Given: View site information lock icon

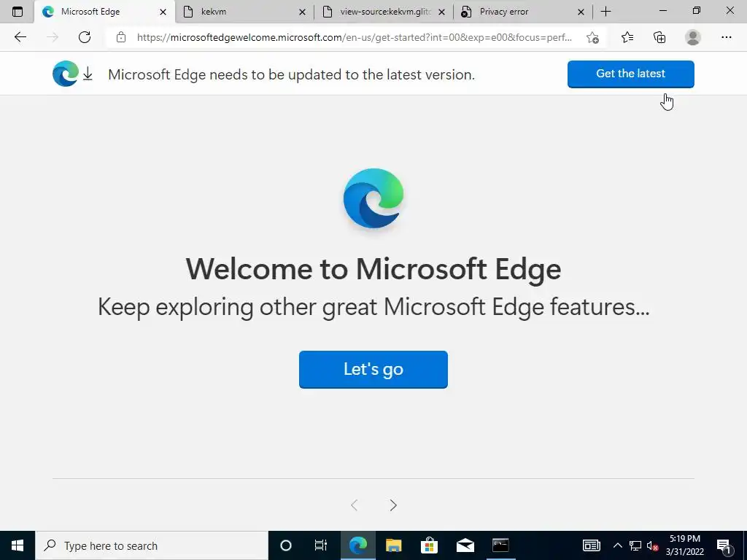Looking at the screenshot, I should point(121,37).
